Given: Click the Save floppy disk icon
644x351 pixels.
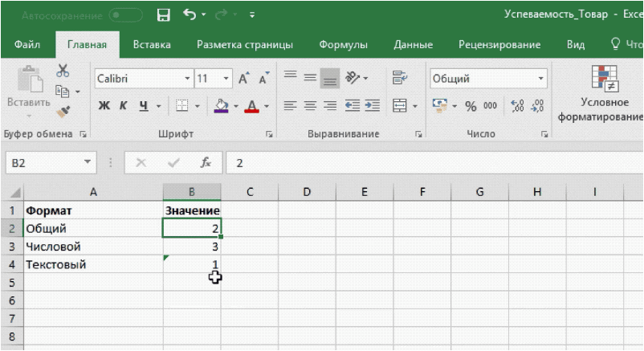Looking at the screenshot, I should 164,15.
